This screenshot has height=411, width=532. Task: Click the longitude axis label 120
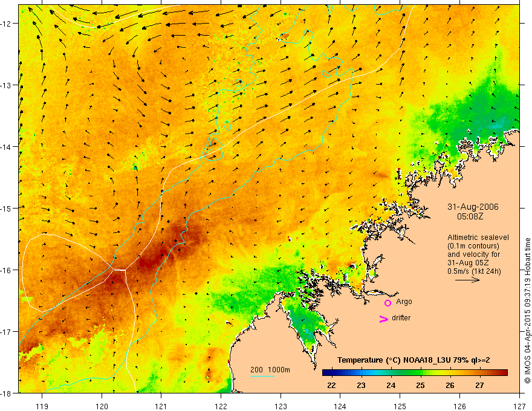[102, 406]
